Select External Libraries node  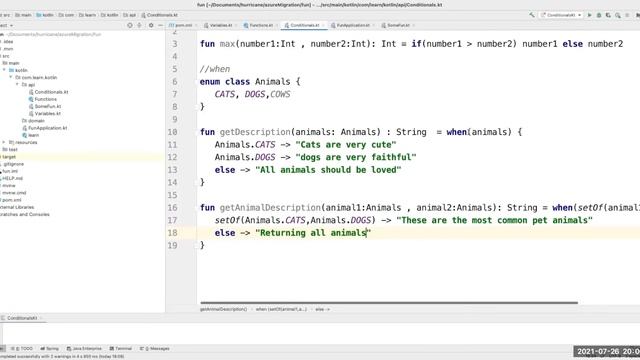click(x=17, y=207)
